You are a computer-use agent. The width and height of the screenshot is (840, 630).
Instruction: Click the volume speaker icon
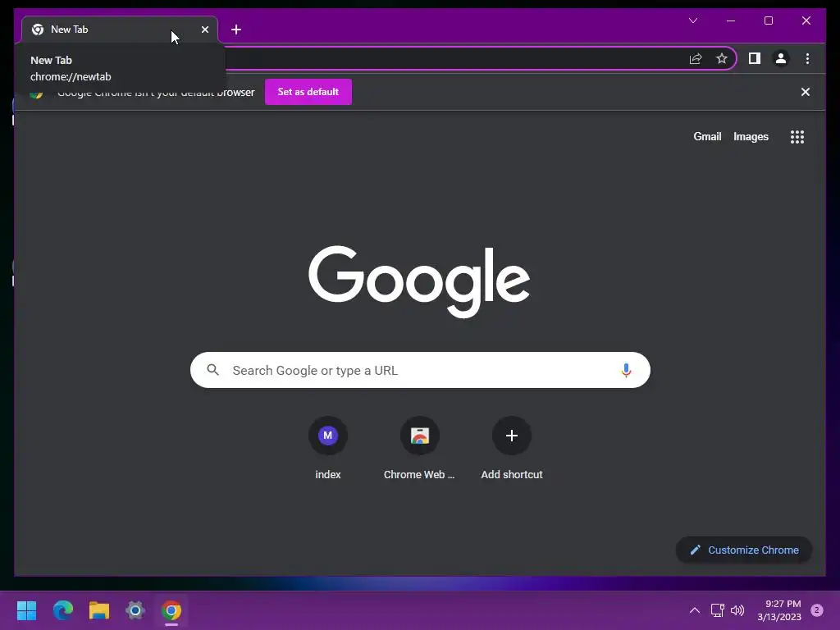click(x=737, y=610)
